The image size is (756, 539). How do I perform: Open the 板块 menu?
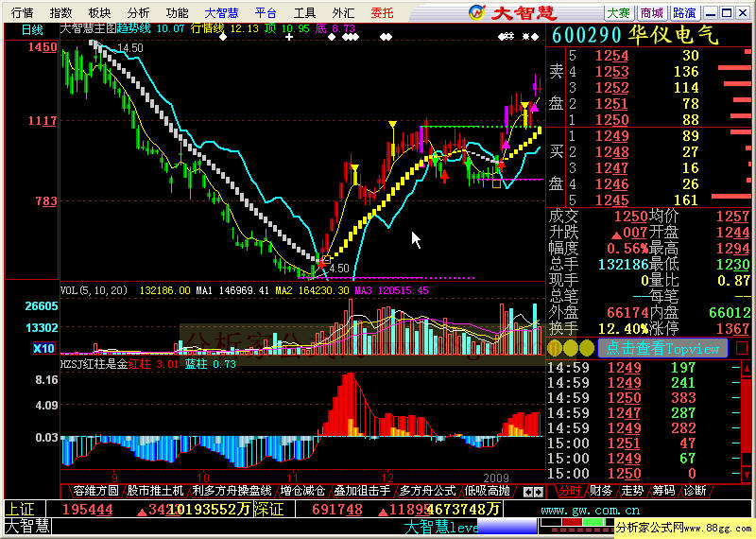(99, 12)
